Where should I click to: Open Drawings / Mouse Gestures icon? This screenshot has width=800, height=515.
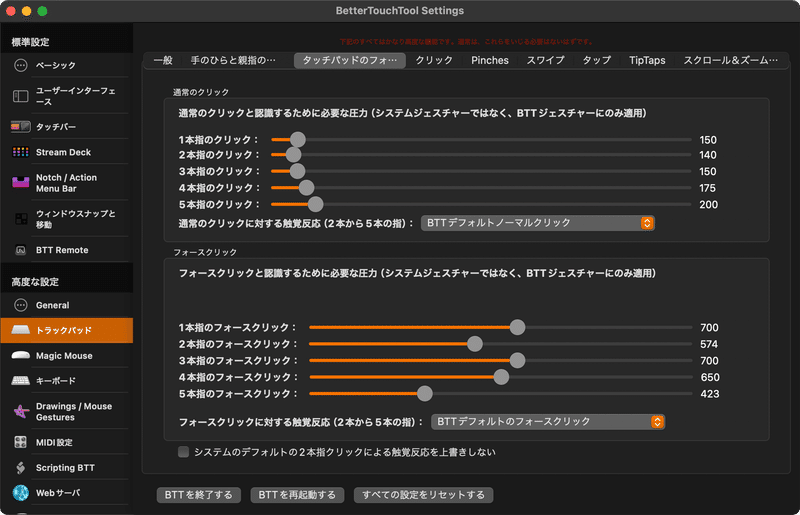click(x=20, y=411)
